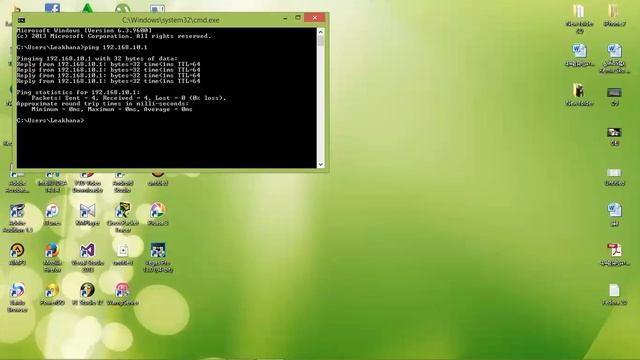Minimize the cmd.exe window
The width and height of the screenshot is (640, 360).
click(x=285, y=18)
